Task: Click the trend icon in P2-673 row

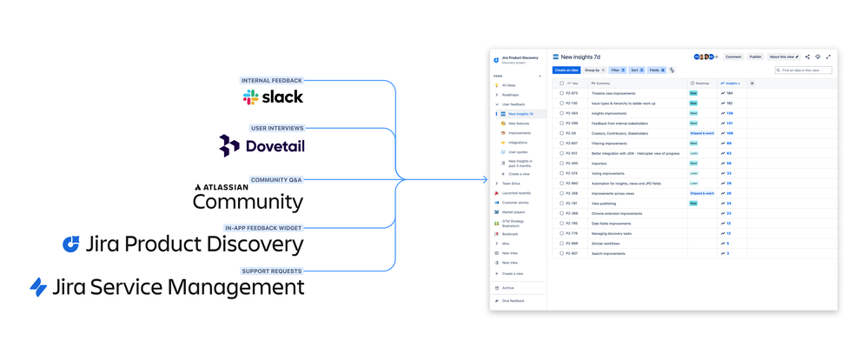Action: pos(723,93)
